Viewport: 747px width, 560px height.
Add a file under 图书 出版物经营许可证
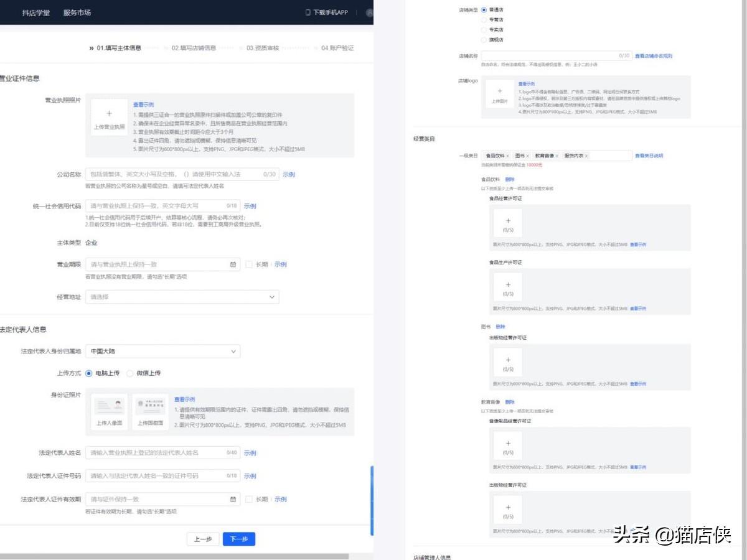[508, 363]
